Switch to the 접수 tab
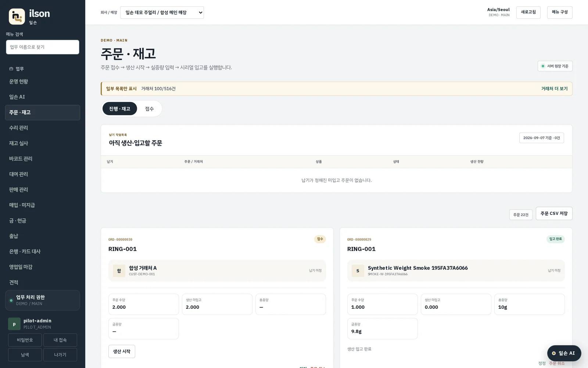The height and width of the screenshot is (368, 588). (150, 109)
